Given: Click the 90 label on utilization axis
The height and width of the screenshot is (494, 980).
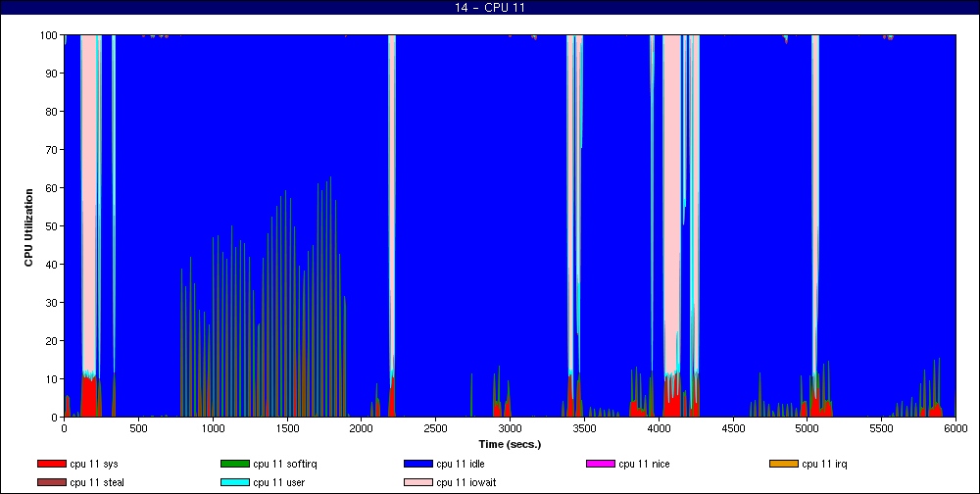Looking at the screenshot, I should (53, 74).
